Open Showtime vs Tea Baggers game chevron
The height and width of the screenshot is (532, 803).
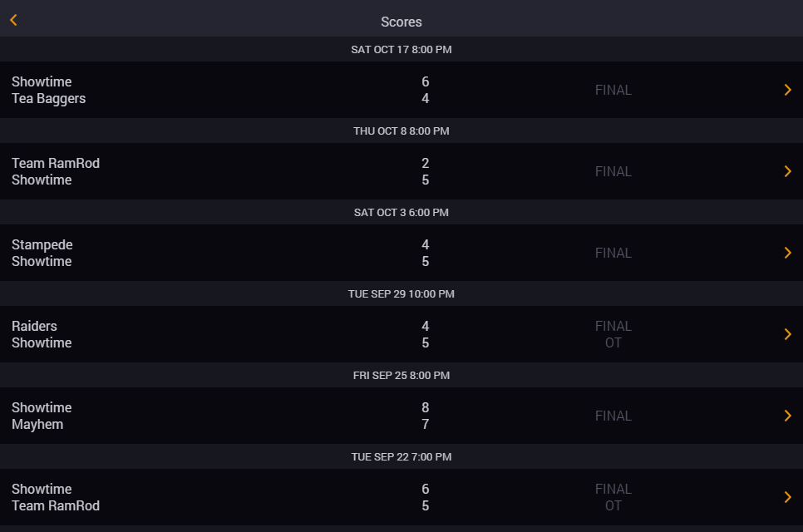coord(788,90)
